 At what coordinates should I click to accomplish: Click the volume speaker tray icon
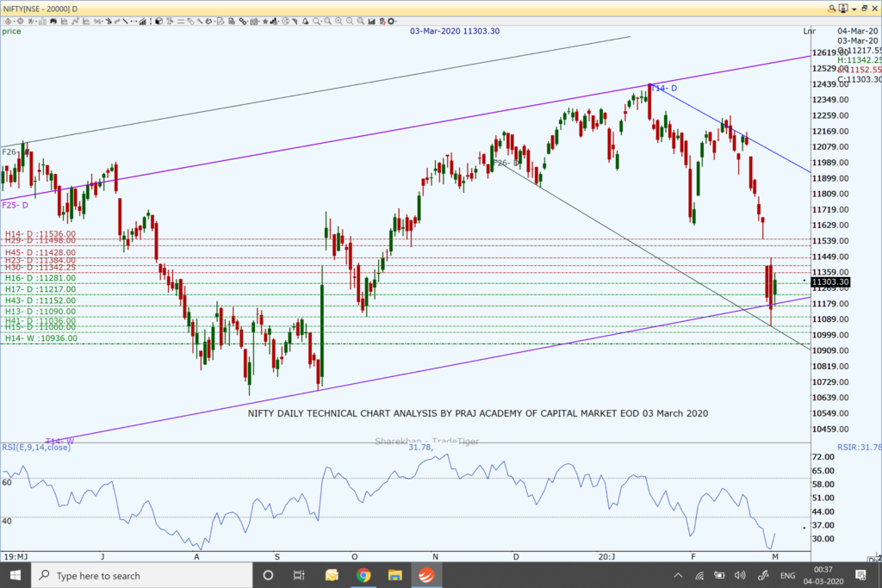(740, 575)
